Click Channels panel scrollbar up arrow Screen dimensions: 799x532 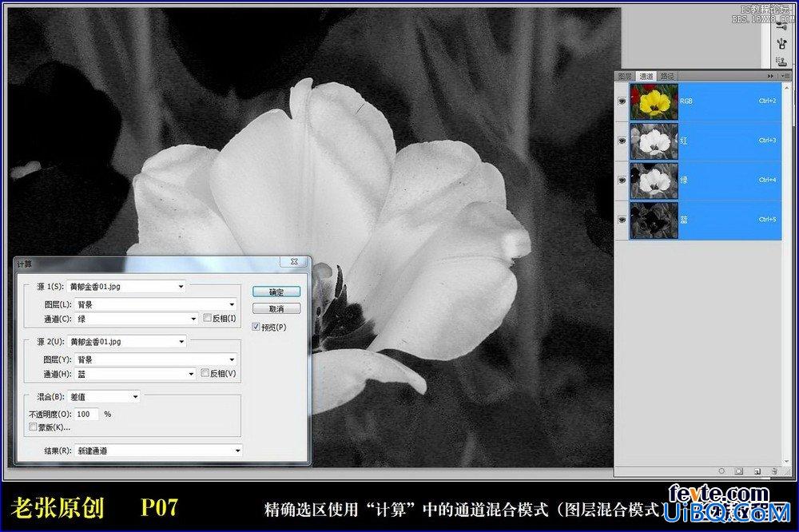(x=787, y=88)
